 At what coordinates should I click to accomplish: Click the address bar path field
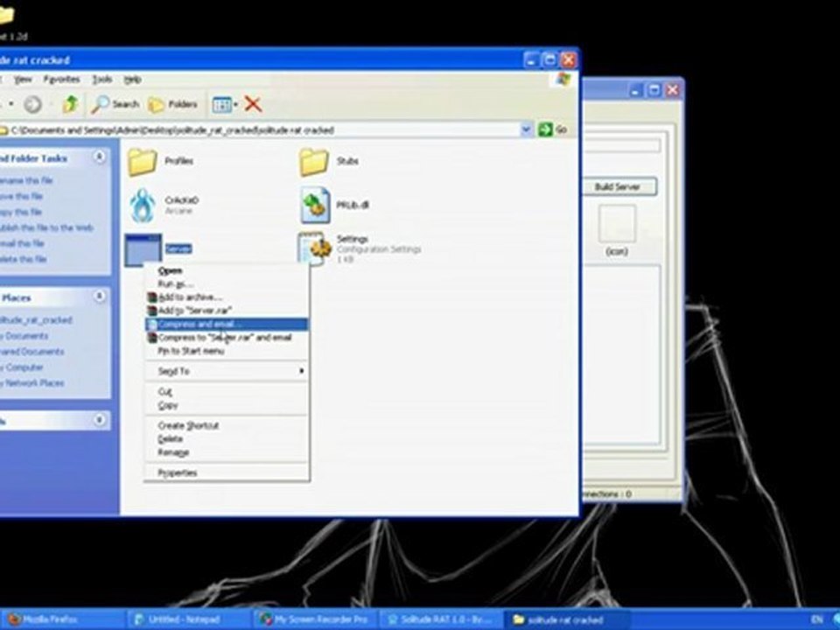coord(261,130)
